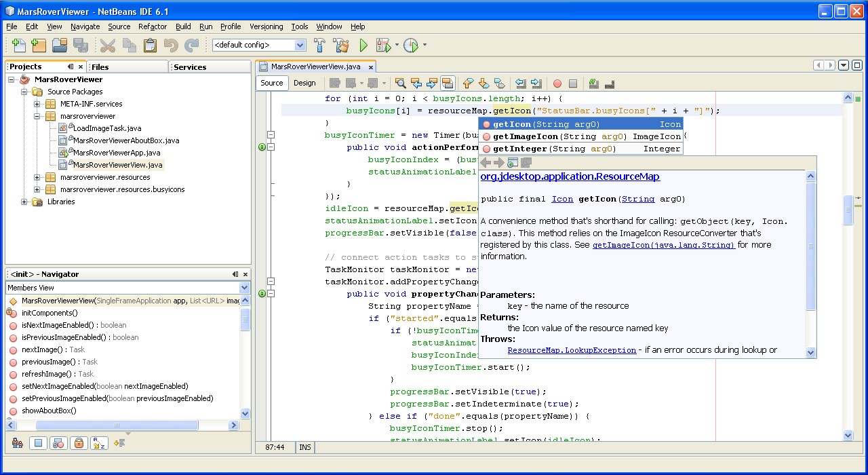The height and width of the screenshot is (475, 868).
Task: Click the Build Main Project hammer icon
Action: pyautogui.click(x=319, y=45)
